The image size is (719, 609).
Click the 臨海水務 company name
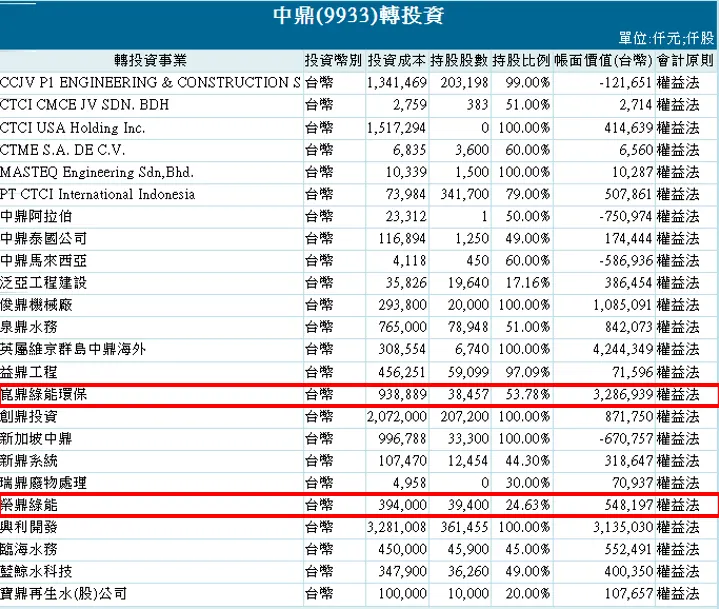(x=29, y=549)
